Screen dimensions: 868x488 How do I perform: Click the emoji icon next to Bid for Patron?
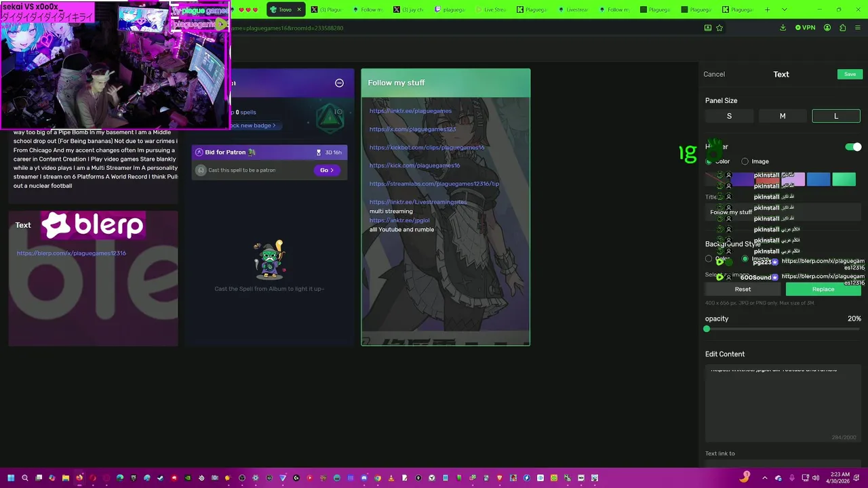tap(252, 152)
